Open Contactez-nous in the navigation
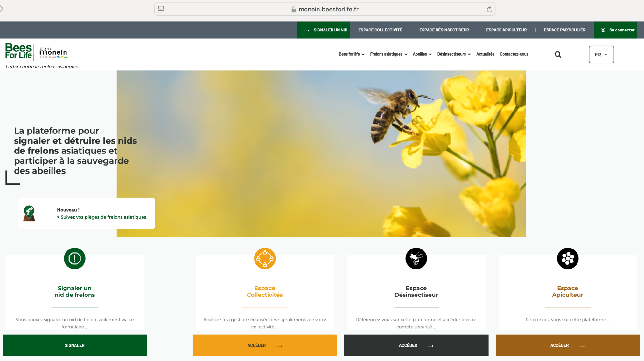This screenshot has height=361, width=644. click(514, 54)
